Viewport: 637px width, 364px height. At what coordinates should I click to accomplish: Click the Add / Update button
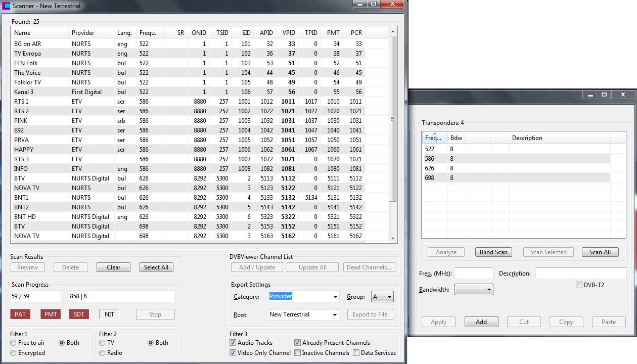click(x=257, y=267)
